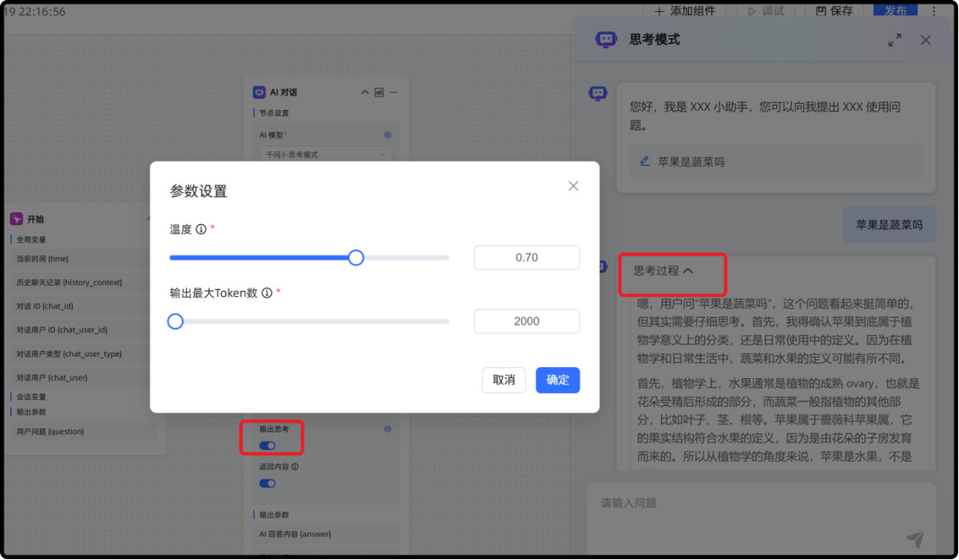Click the temperature slider handle

[356, 257]
